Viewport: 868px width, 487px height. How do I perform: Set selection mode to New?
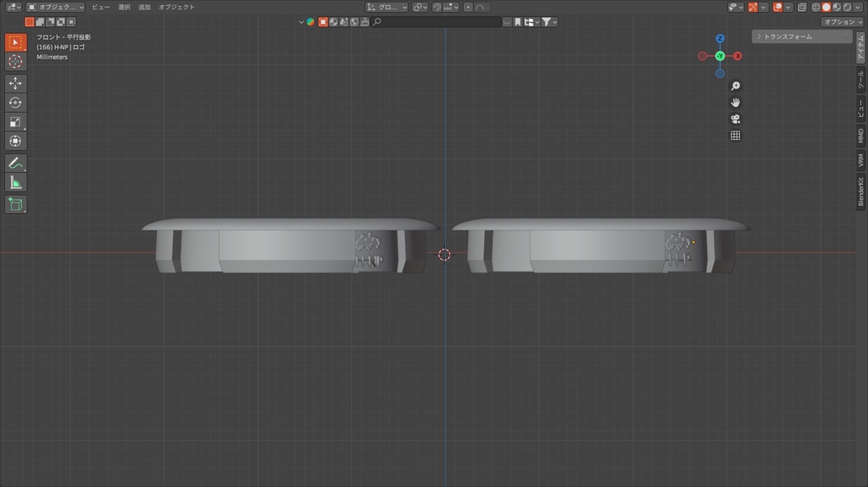click(30, 21)
